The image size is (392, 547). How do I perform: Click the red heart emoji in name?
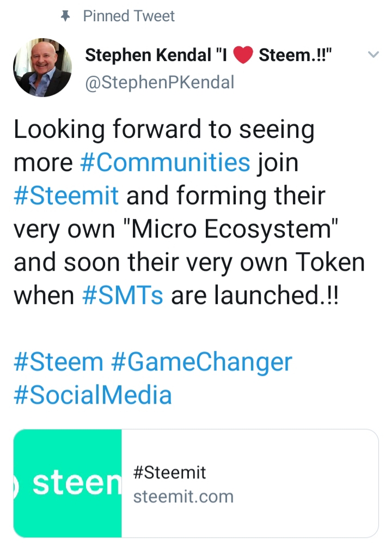[x=243, y=56]
